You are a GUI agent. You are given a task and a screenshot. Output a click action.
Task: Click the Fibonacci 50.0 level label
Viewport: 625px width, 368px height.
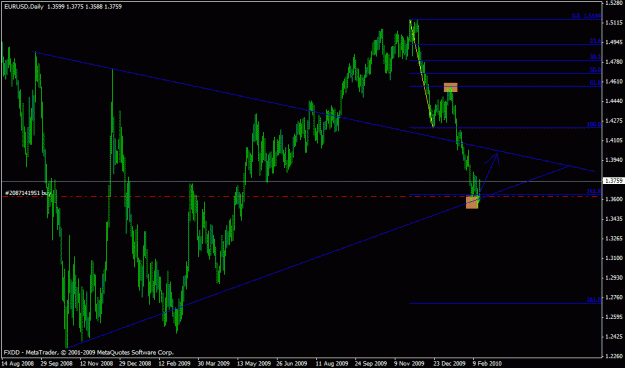pos(595,70)
